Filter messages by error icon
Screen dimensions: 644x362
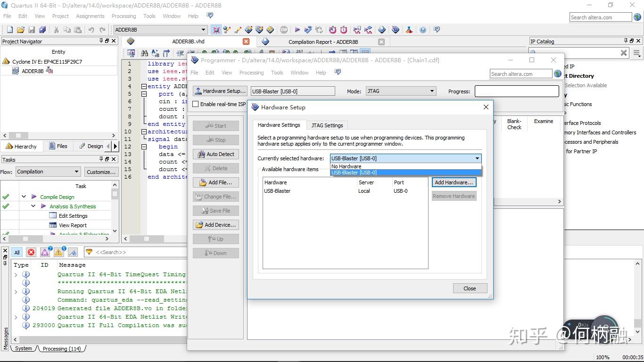(31, 252)
